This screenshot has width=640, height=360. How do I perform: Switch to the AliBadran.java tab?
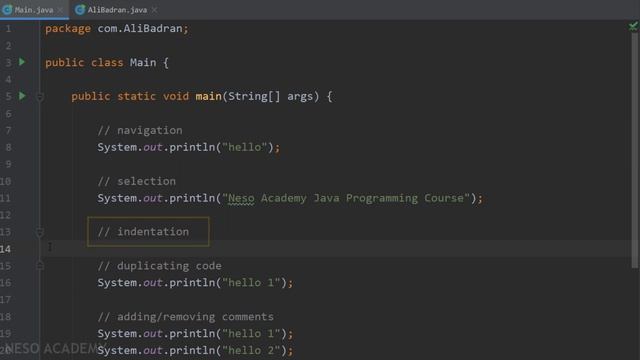click(x=117, y=10)
